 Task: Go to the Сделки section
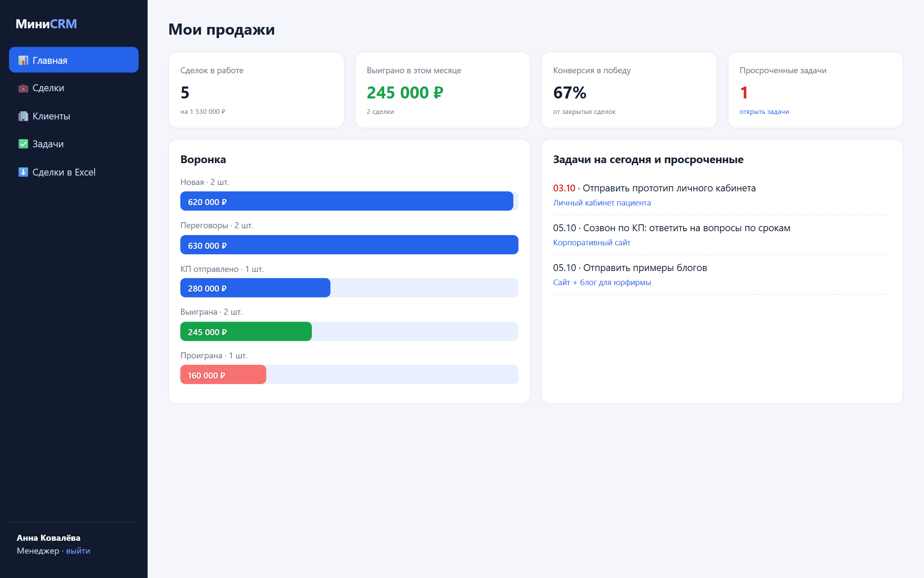point(74,88)
